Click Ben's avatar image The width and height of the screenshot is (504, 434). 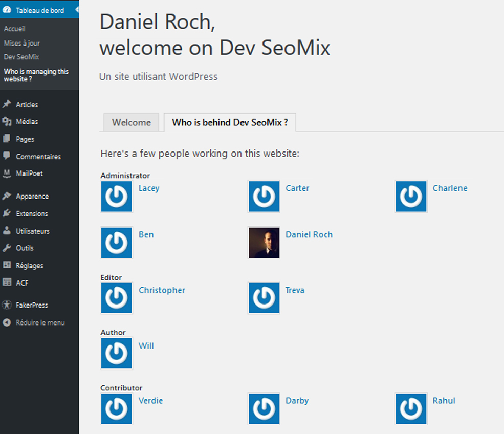coord(117,243)
